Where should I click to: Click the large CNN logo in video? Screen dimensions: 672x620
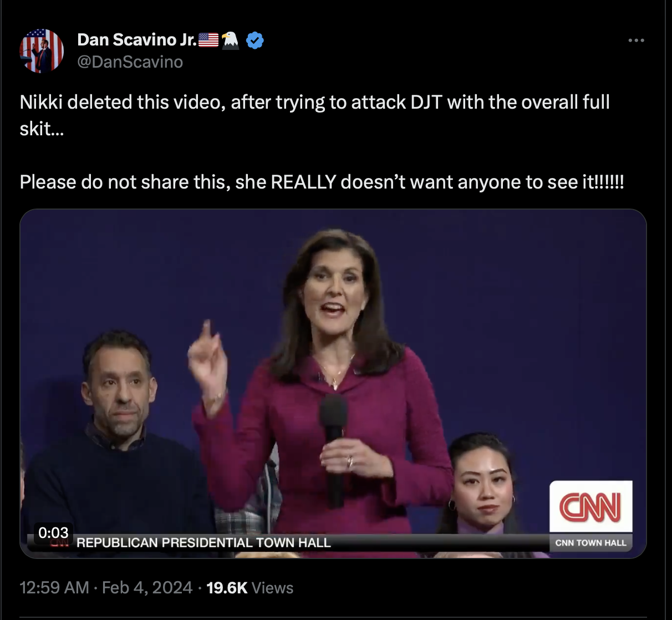[x=590, y=507]
